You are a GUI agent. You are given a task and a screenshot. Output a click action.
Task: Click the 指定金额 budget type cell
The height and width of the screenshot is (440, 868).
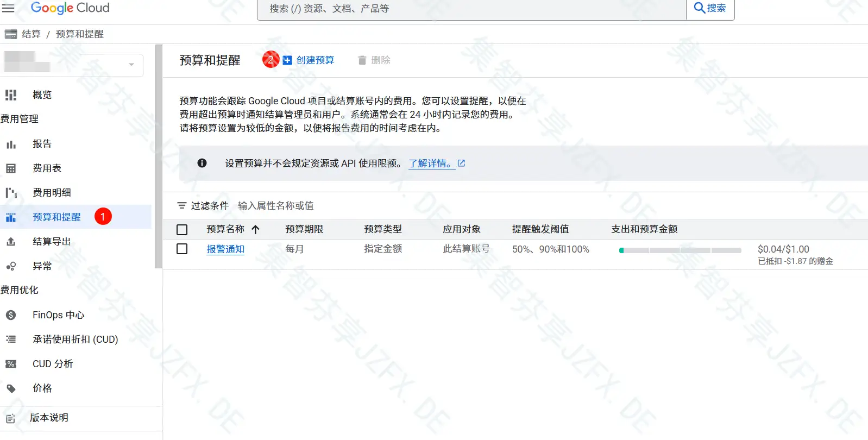[x=383, y=249]
